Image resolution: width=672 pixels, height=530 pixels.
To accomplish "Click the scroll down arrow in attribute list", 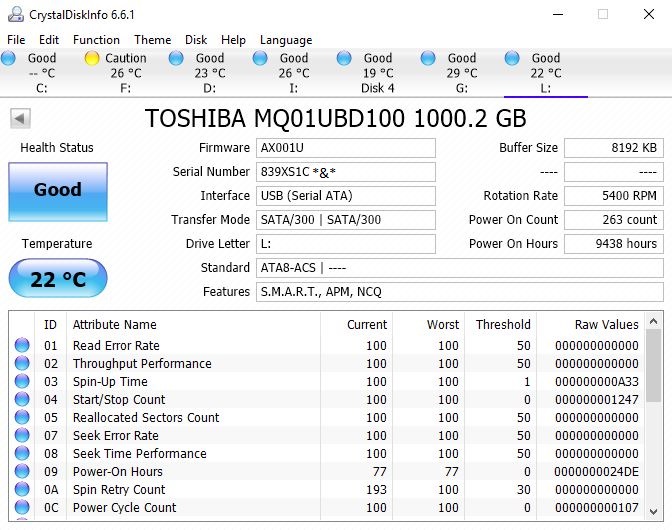I will coord(654,511).
